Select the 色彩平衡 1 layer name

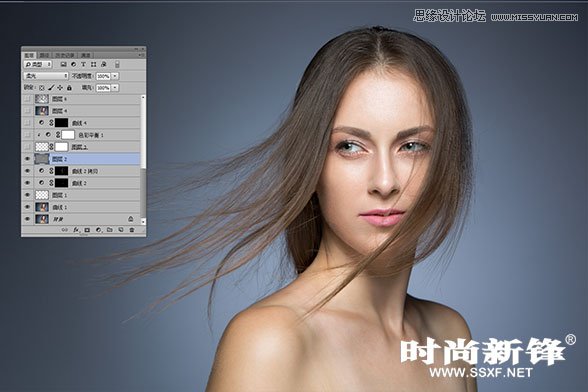(x=91, y=135)
